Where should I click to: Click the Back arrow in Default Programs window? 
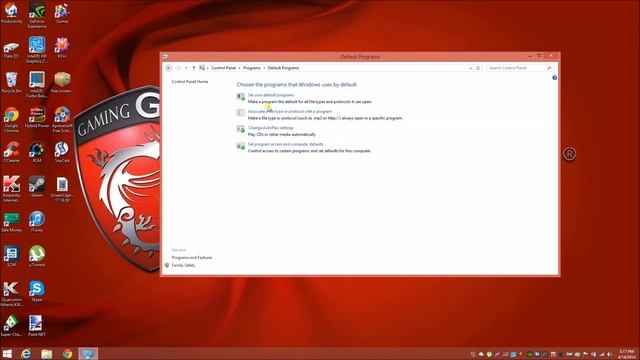[x=169, y=68]
